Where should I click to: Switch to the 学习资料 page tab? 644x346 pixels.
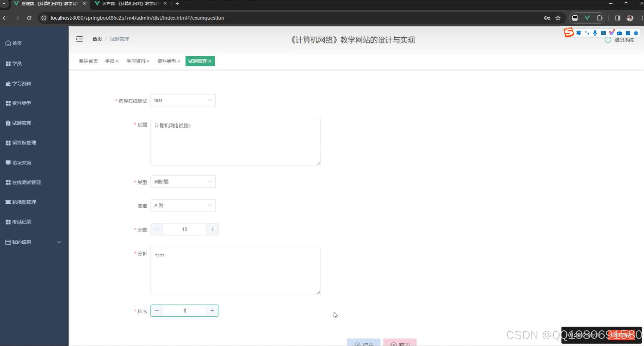pyautogui.click(x=136, y=61)
